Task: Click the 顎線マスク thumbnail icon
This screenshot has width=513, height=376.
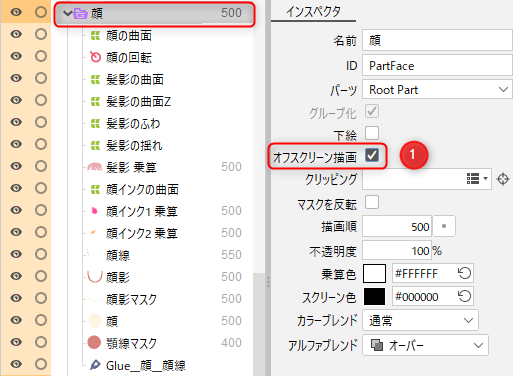Action: (94, 342)
